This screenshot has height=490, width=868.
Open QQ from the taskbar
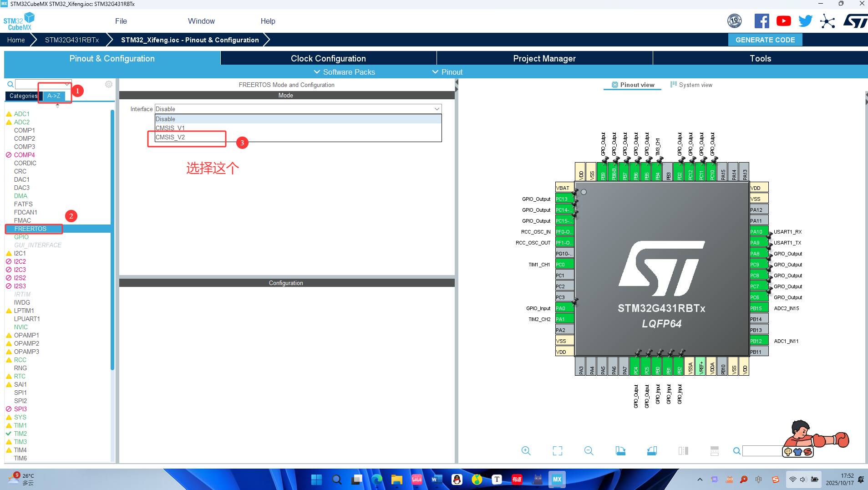point(457,480)
